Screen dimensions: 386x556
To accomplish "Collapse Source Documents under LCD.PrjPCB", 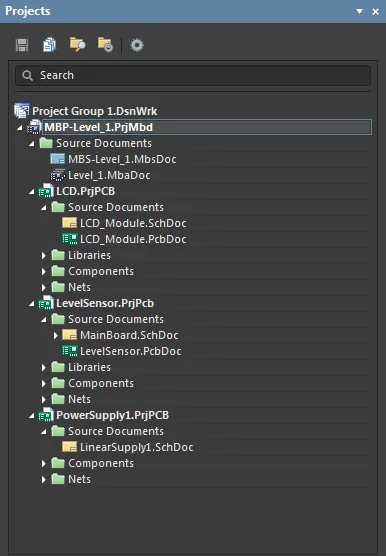I will (x=44, y=208).
